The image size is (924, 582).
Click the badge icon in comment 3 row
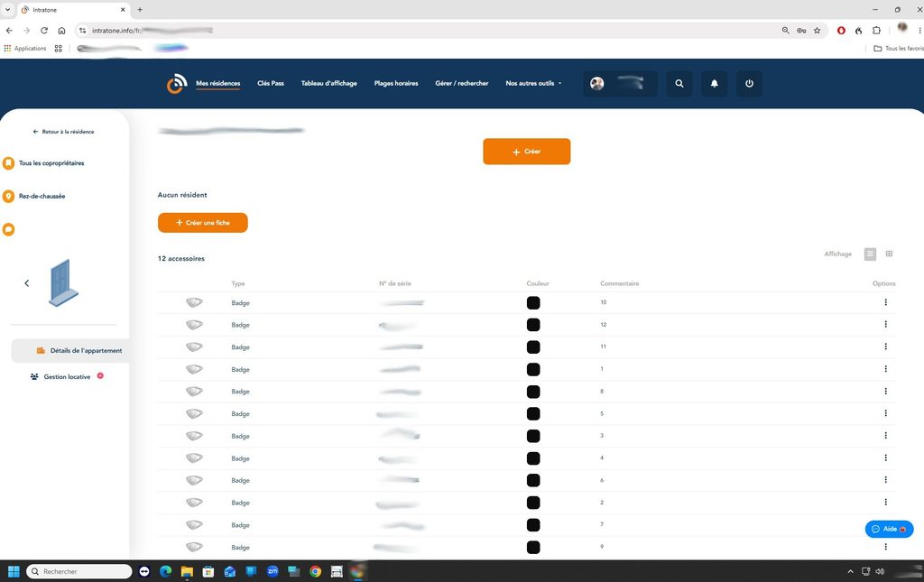click(x=195, y=435)
